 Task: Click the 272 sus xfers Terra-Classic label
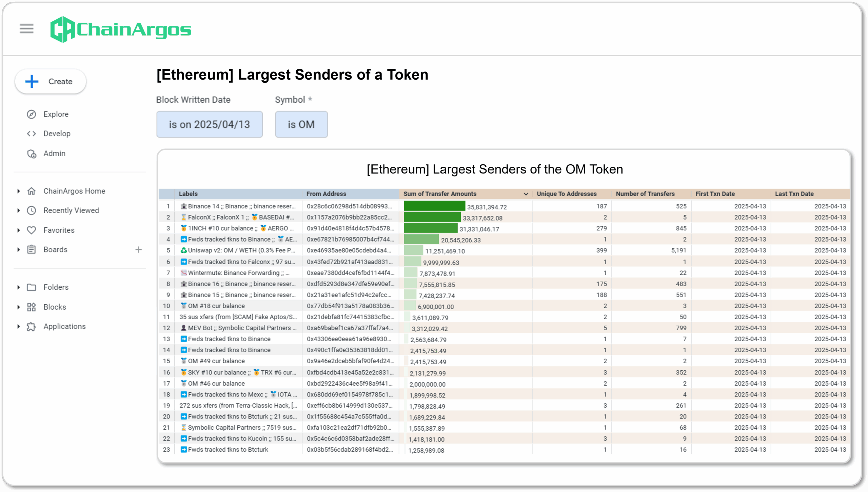click(238, 406)
